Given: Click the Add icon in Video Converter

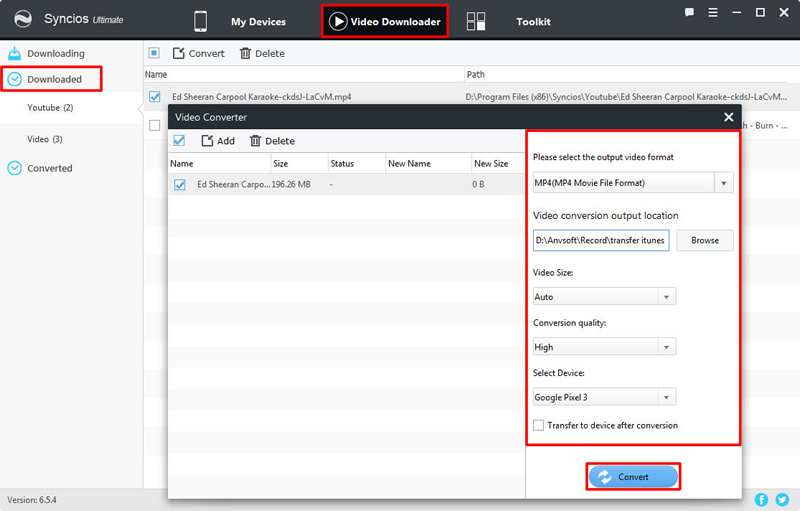Looking at the screenshot, I should click(x=207, y=141).
